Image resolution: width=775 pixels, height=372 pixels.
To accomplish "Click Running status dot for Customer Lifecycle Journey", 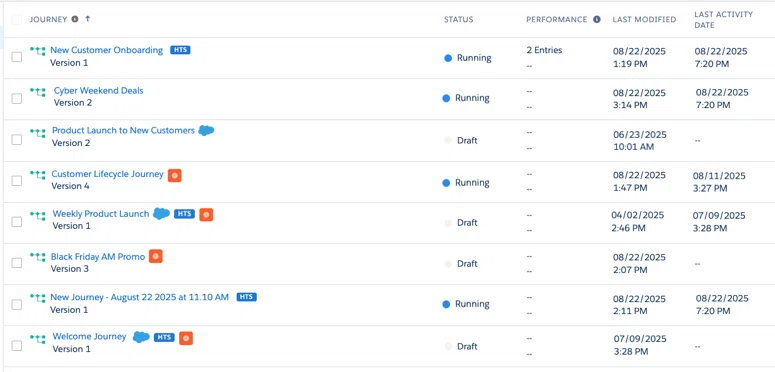I will click(446, 183).
